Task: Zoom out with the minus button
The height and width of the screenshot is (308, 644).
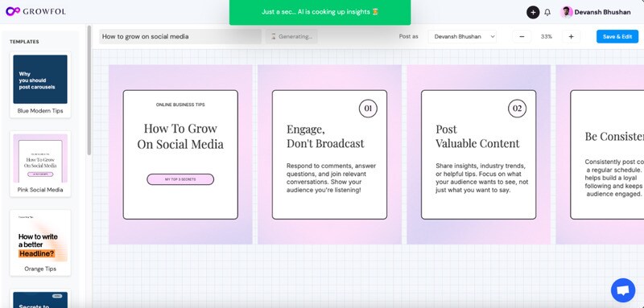Action: click(x=522, y=36)
